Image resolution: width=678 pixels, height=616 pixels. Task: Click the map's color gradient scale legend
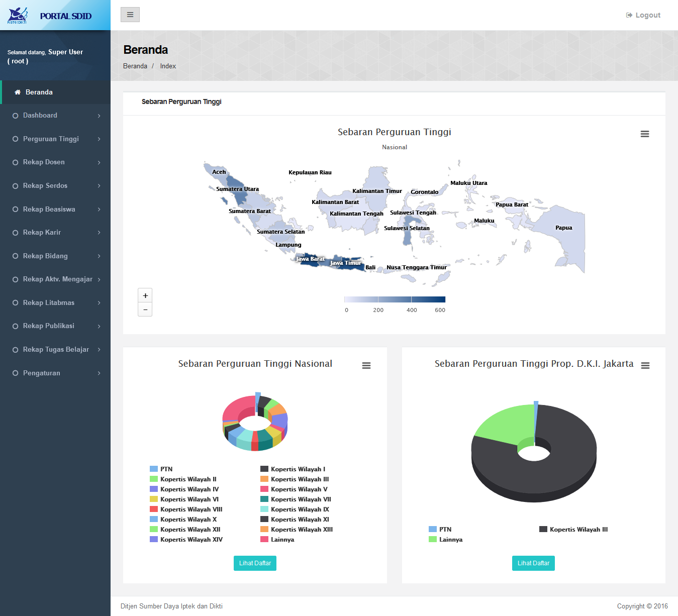[395, 298]
